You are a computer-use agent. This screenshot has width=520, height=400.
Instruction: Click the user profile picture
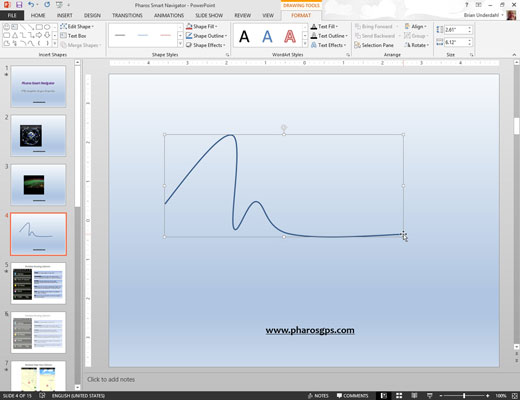(x=511, y=15)
